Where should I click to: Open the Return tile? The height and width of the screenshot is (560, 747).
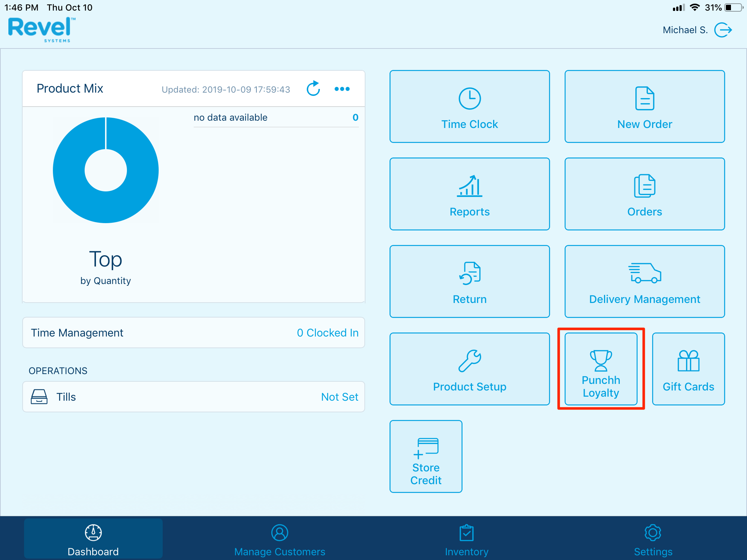(x=469, y=281)
